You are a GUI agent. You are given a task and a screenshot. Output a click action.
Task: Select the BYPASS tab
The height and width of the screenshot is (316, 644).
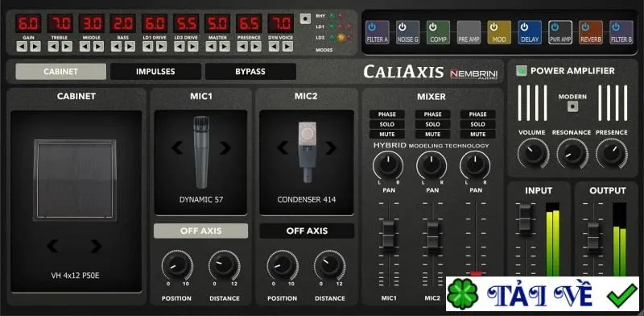pos(250,72)
